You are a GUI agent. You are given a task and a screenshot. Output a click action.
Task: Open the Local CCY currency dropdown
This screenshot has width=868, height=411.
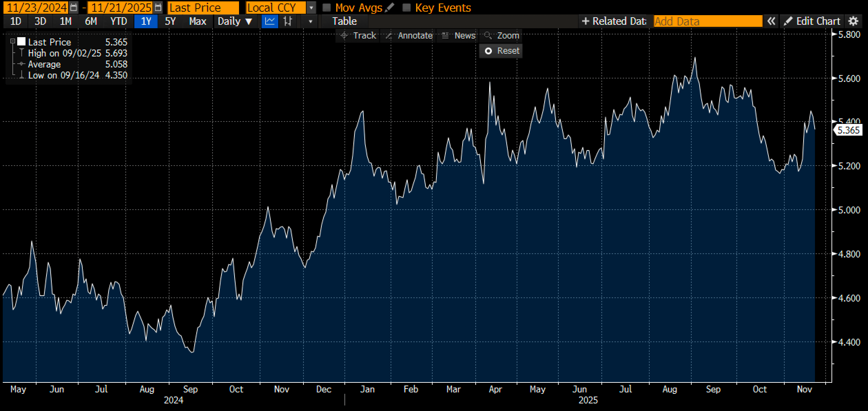(x=311, y=8)
